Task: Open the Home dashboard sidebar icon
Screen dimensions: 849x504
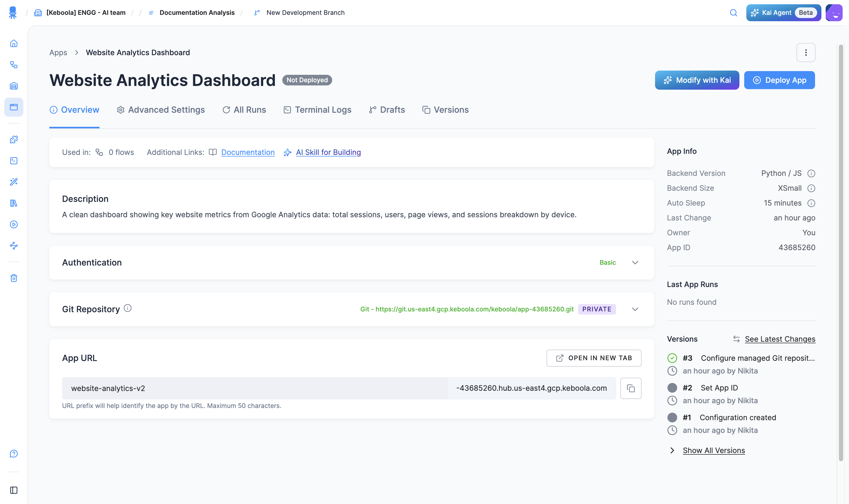Action: (x=14, y=44)
